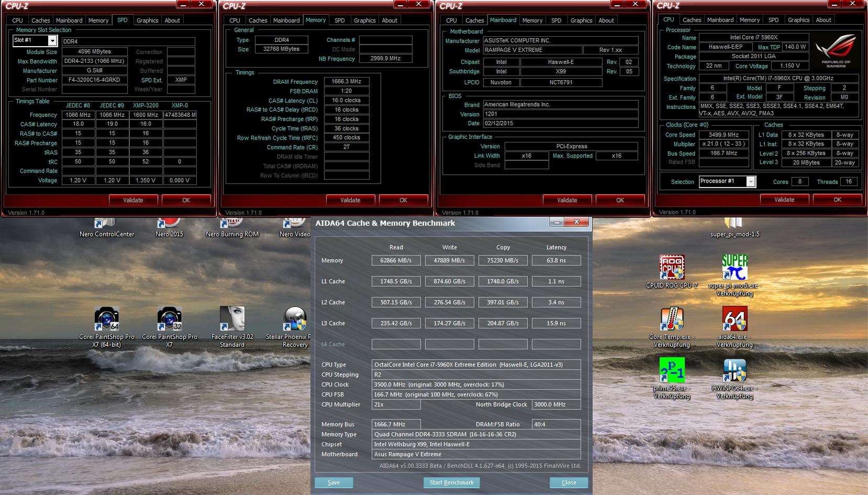This screenshot has width=868, height=495.
Task: Click the BIOS Date 02/12/2015 value
Action: (560, 123)
